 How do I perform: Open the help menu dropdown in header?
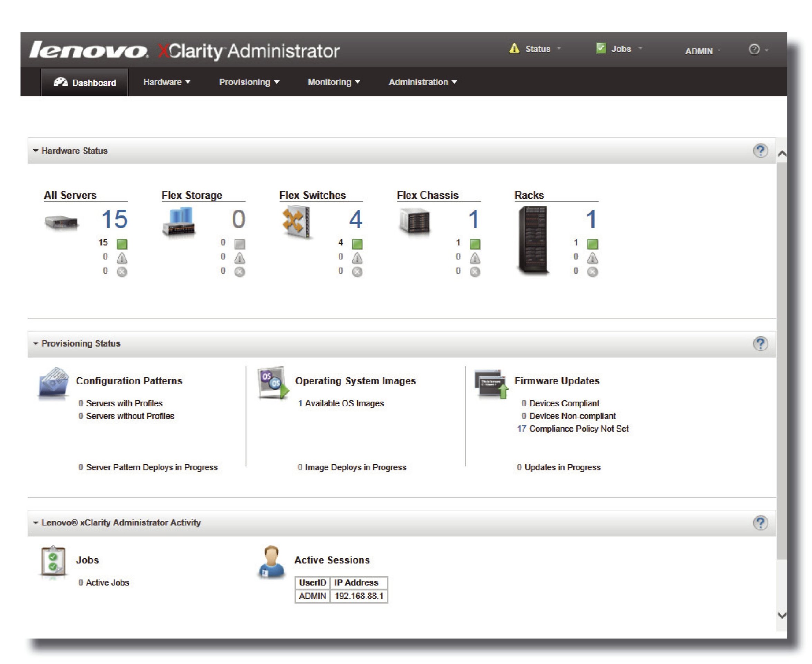click(x=758, y=50)
